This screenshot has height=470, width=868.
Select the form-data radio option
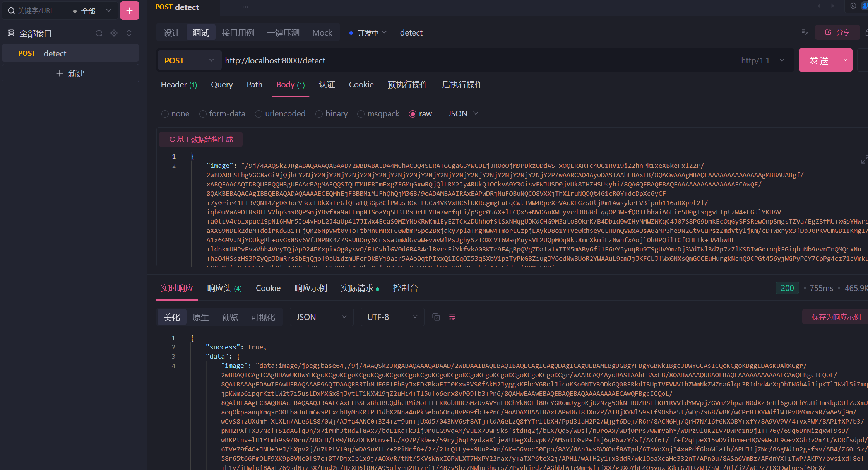point(203,114)
